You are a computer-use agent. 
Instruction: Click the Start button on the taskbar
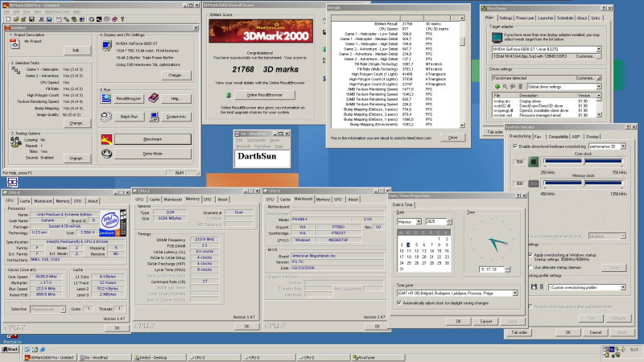tap(10, 349)
